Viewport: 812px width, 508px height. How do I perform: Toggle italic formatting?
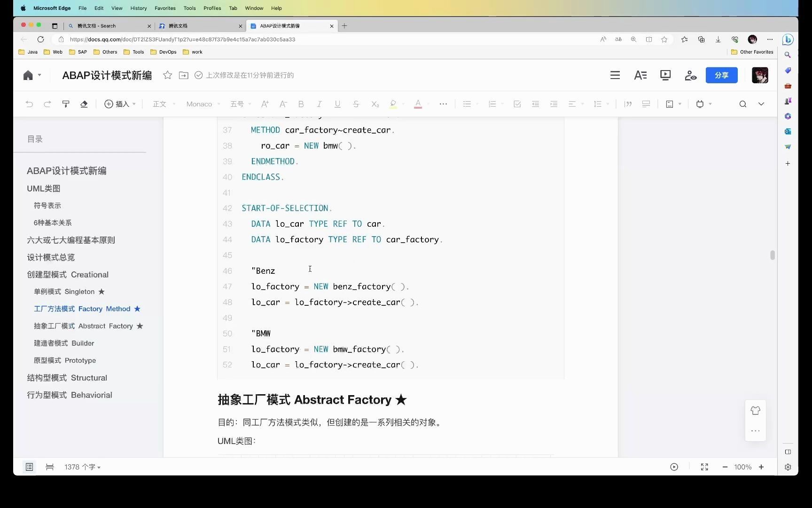319,104
